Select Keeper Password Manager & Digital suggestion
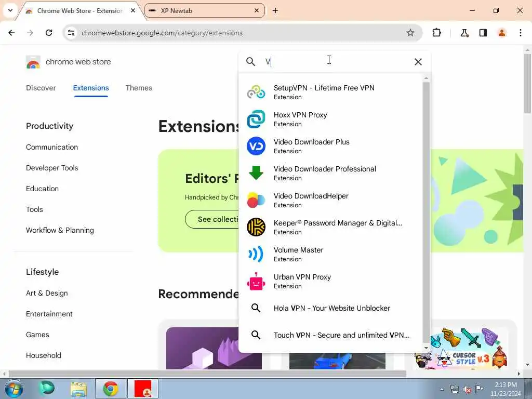 click(331, 228)
